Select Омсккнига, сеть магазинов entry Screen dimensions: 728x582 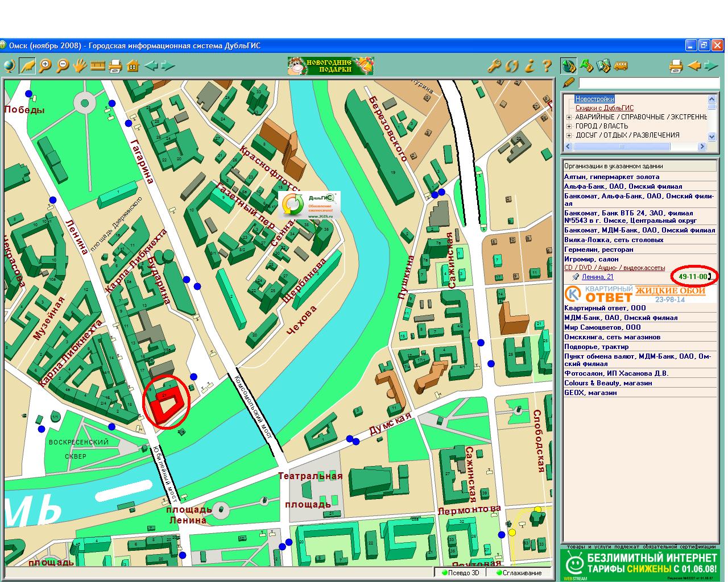[640, 337]
